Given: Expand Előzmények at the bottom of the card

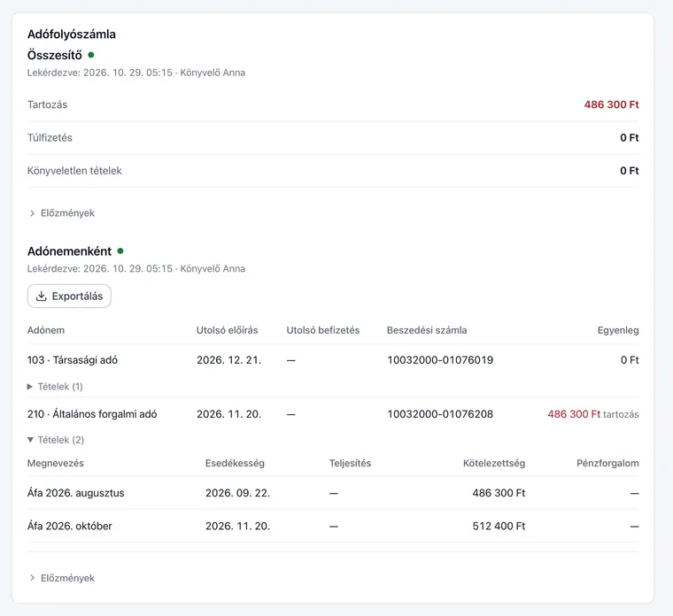Looking at the screenshot, I should pyautogui.click(x=61, y=578).
